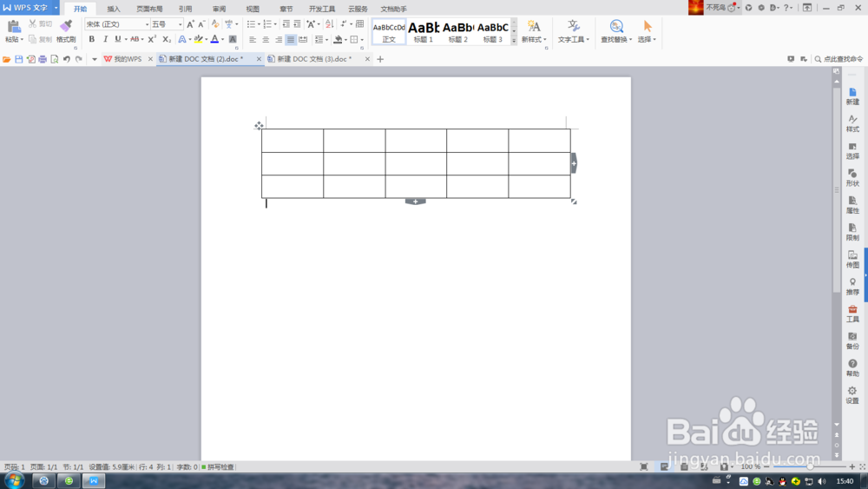Screen dimensions: 868x489
Task: Click the table move handle
Action: [x=259, y=126]
